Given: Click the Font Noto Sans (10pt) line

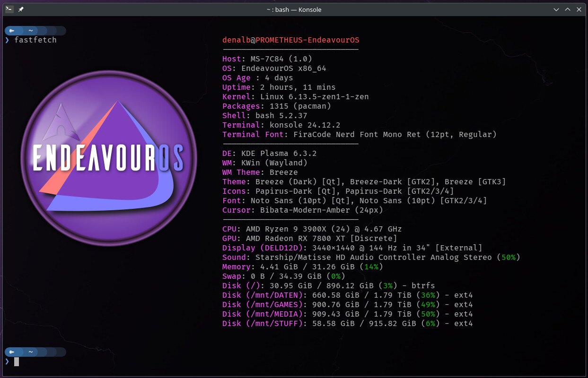Looking at the screenshot, I should pos(355,201).
